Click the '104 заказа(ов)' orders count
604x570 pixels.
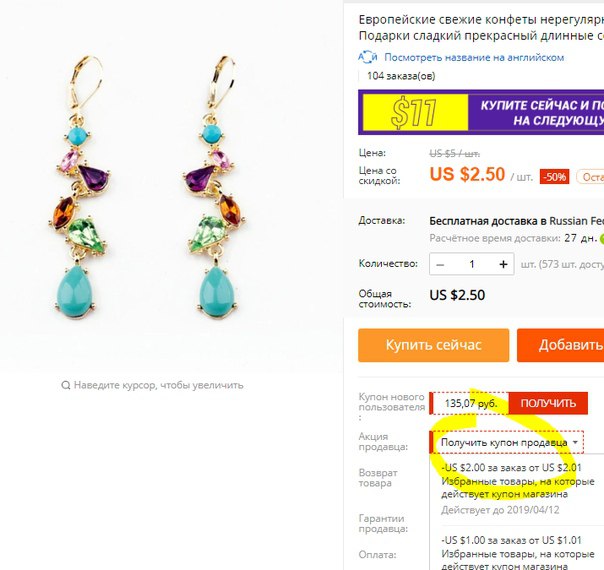pos(401,76)
